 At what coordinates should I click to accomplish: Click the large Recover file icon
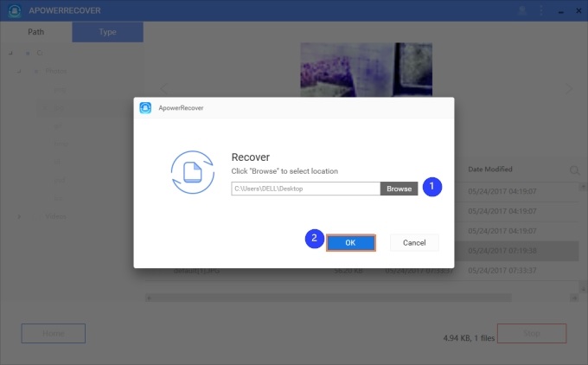pyautogui.click(x=193, y=172)
